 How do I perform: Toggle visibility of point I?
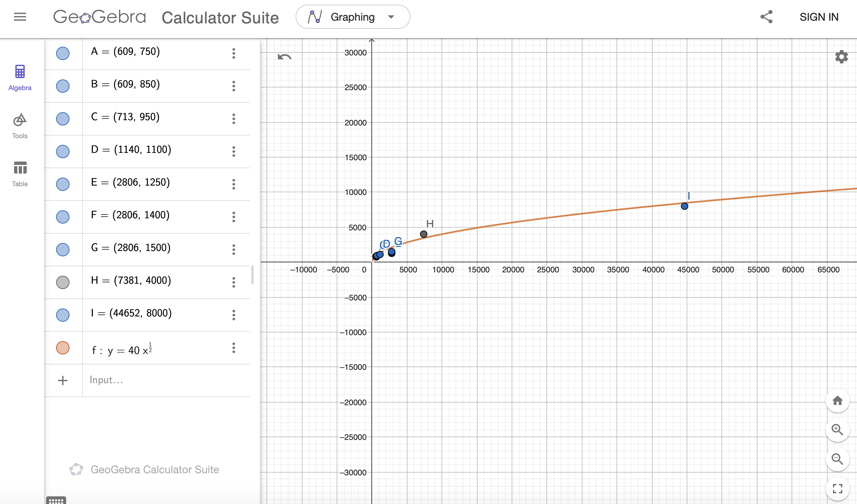62,315
